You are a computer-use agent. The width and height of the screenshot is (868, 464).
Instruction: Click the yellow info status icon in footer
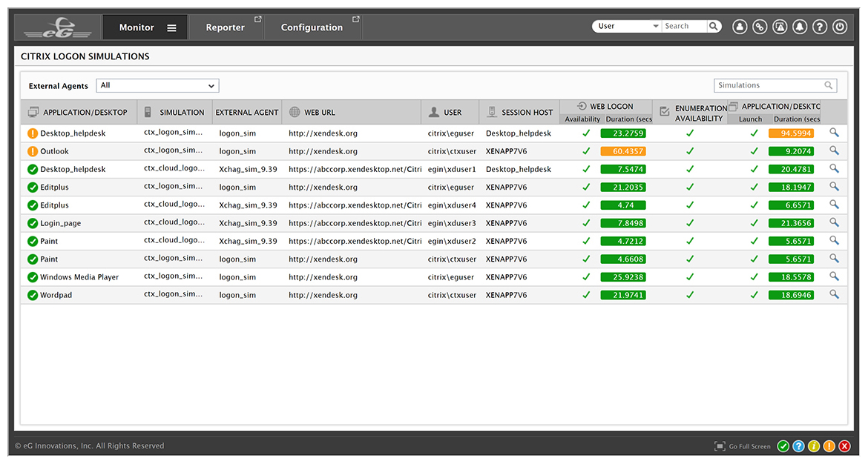point(814,446)
